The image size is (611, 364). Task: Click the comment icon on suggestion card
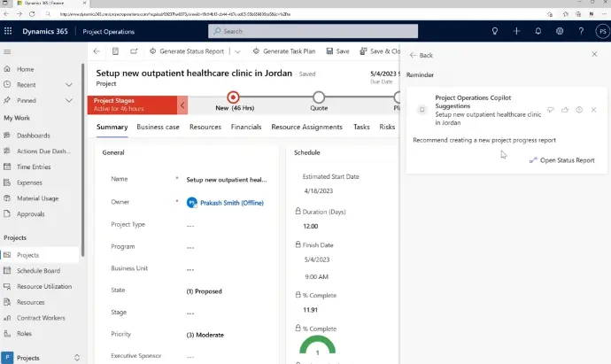coord(551,110)
